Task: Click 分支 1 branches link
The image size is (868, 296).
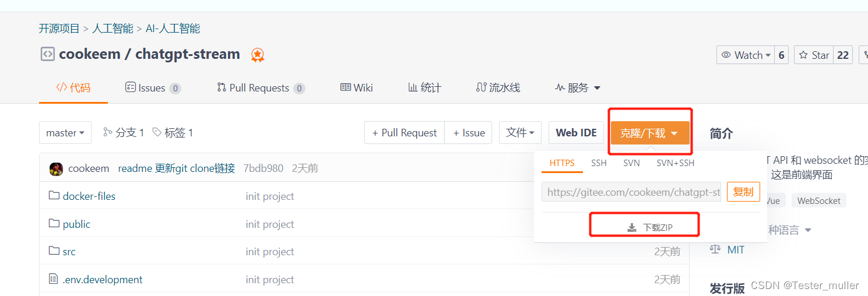Action: pyautogui.click(x=124, y=133)
